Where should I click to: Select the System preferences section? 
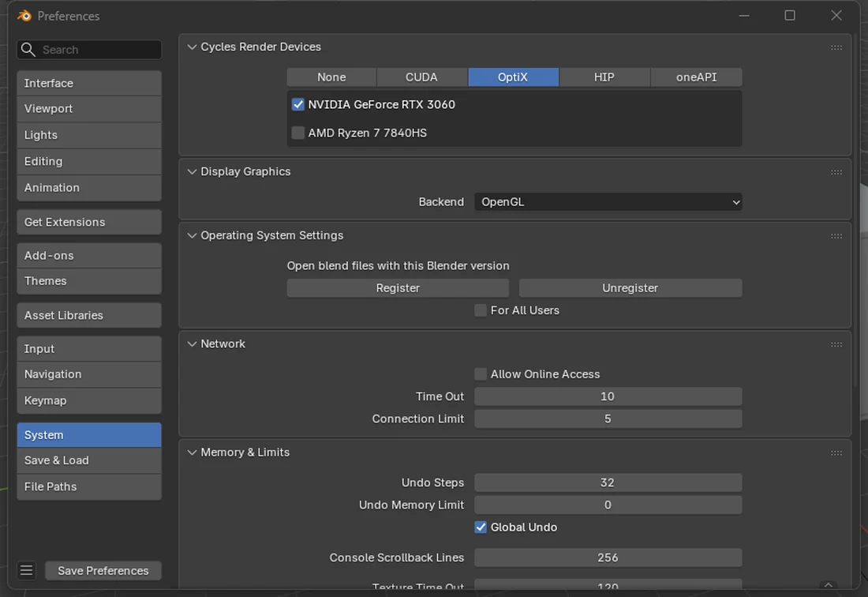[89, 435]
